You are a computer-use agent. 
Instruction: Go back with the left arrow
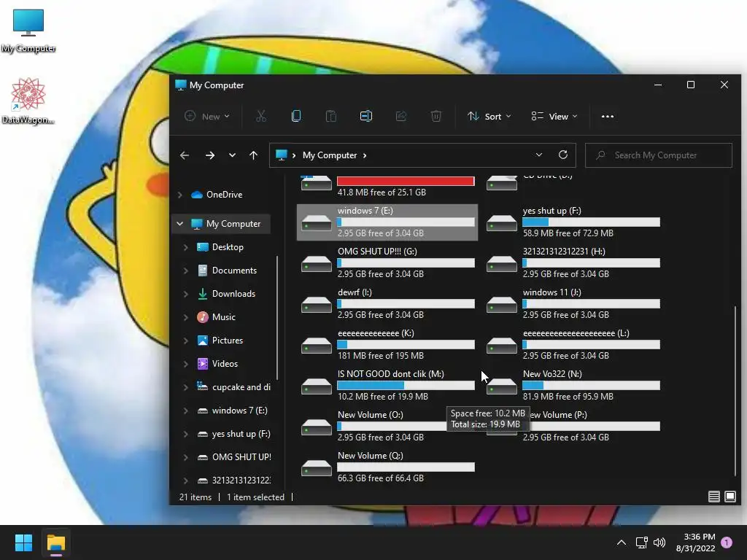(185, 155)
